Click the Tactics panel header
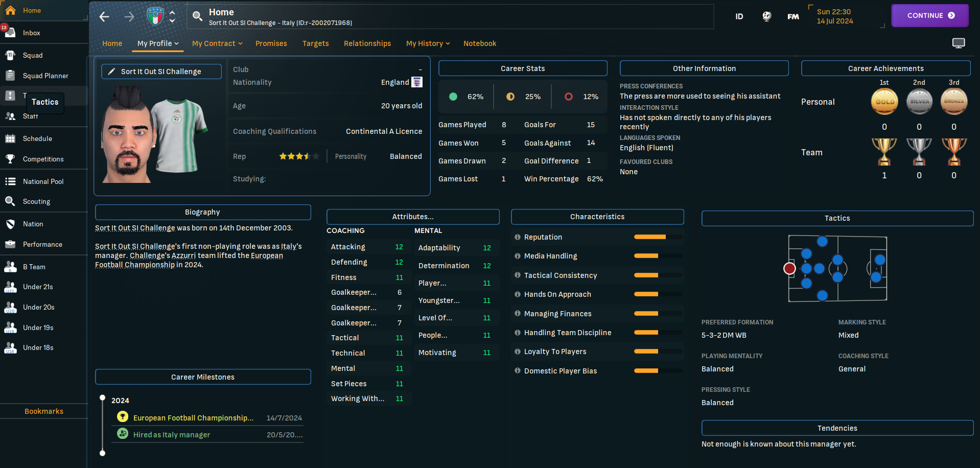980x468 pixels. pyautogui.click(x=837, y=218)
